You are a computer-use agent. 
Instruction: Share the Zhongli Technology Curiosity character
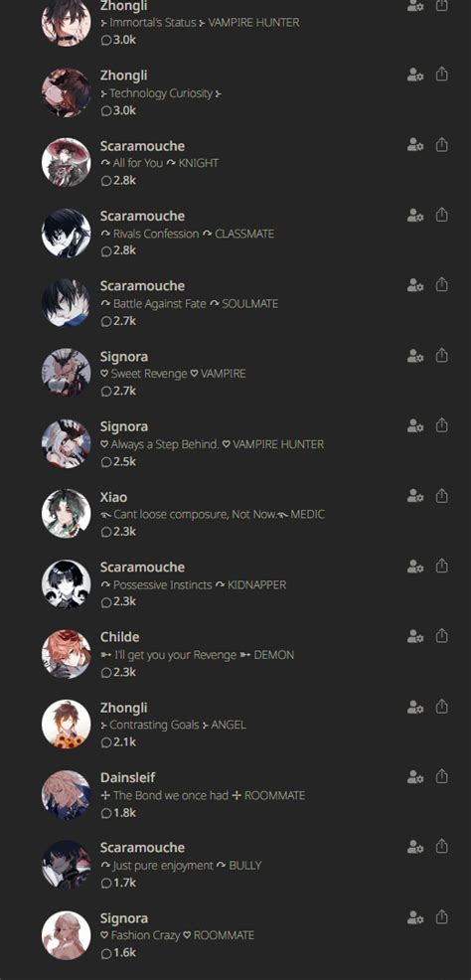[441, 75]
